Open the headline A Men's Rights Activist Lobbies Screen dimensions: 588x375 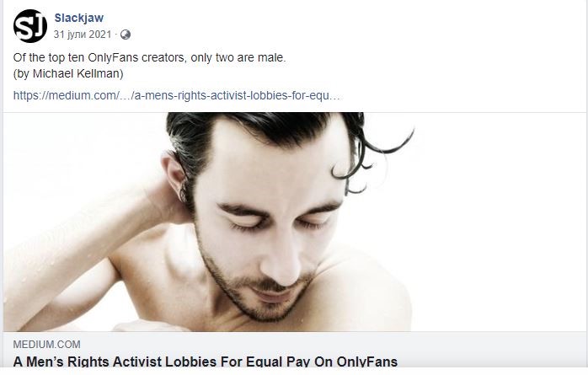(x=206, y=362)
